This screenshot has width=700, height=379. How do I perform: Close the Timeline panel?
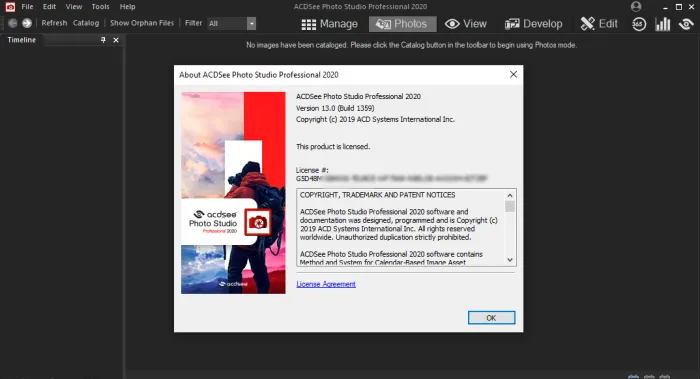tap(116, 40)
